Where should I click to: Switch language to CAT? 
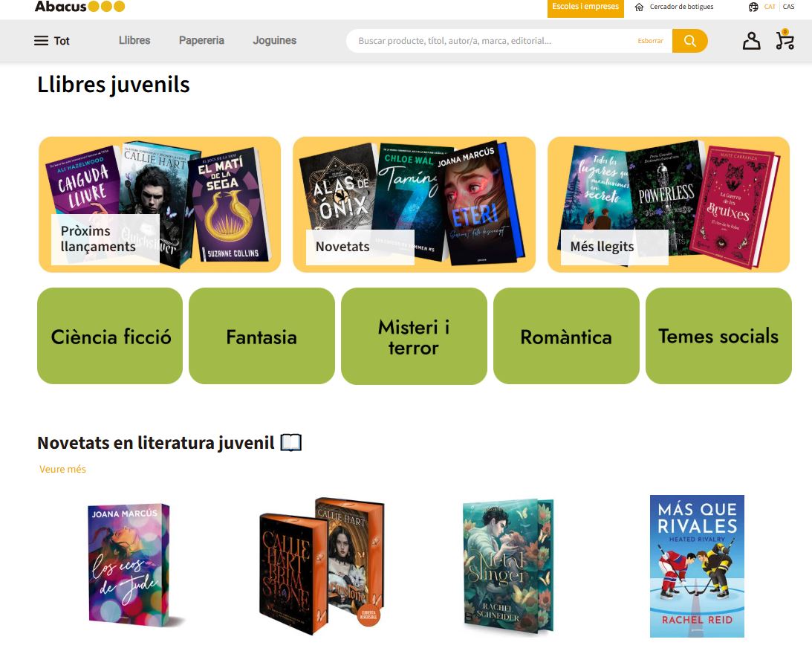[x=770, y=7]
